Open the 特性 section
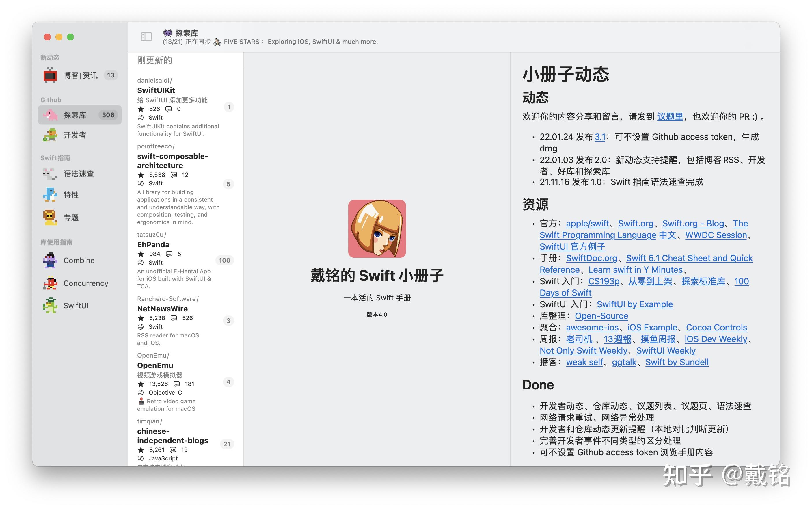The width and height of the screenshot is (812, 509). coord(71,195)
